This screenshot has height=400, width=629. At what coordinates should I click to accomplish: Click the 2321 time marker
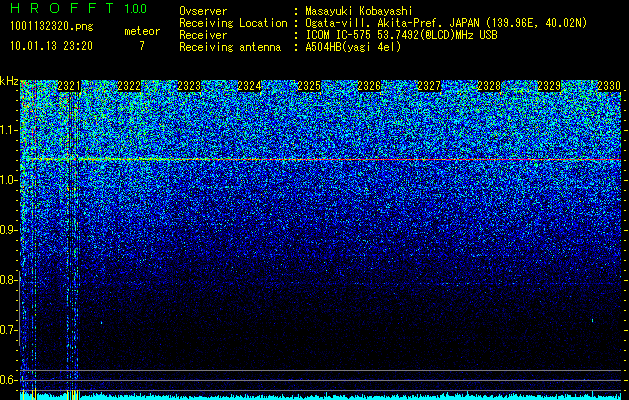tap(69, 86)
